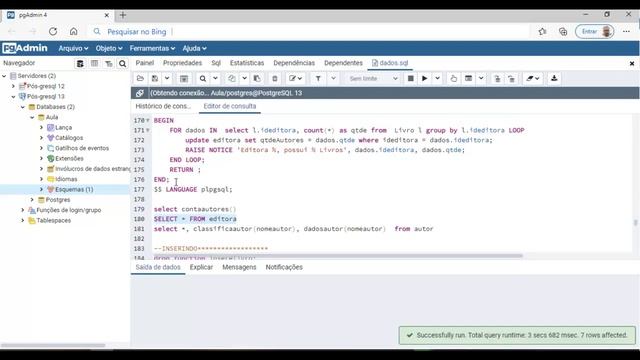The width and height of the screenshot is (640, 360).
Task: Expand the Pós-gresql 12 server node
Action: (x=13, y=86)
